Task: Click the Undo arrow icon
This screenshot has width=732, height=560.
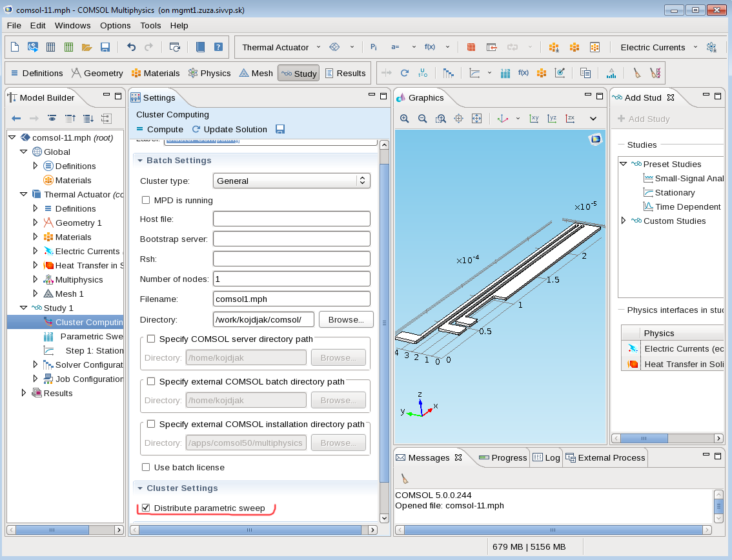Action: [x=132, y=47]
